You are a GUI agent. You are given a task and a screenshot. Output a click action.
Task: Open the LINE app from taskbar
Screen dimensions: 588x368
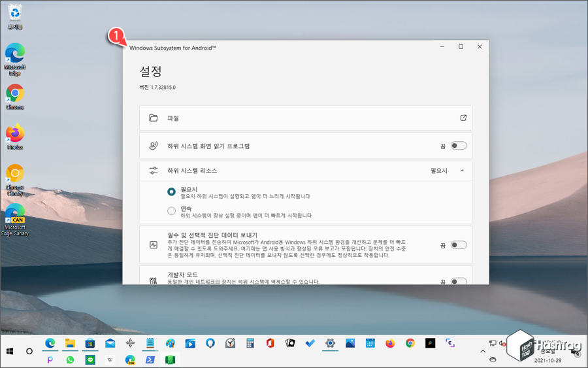coord(90,360)
